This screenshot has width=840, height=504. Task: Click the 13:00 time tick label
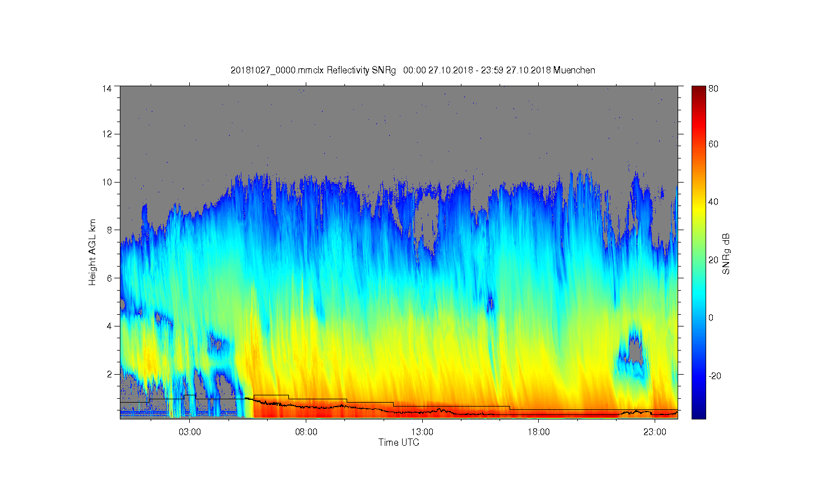[x=422, y=432]
